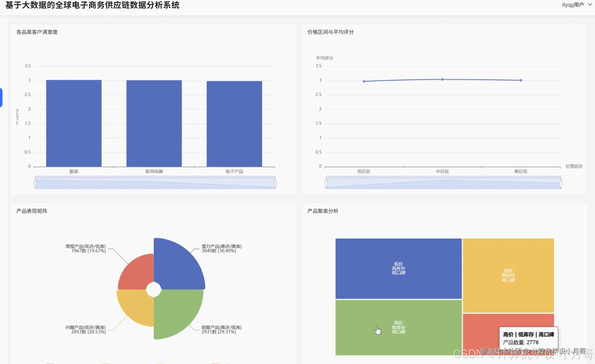
Task: Click the 明星产品(高评/低库) label
Action: coord(221,330)
